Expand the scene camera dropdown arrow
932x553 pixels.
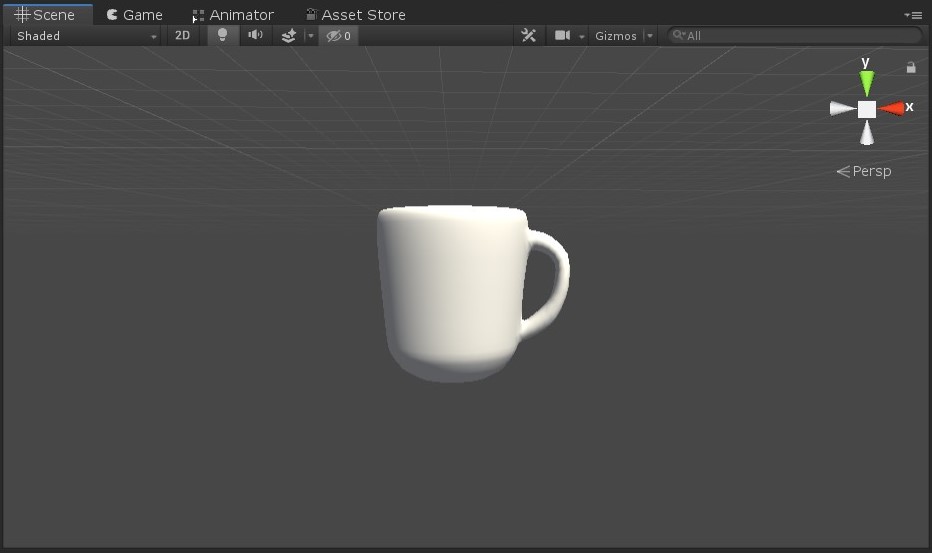[582, 36]
